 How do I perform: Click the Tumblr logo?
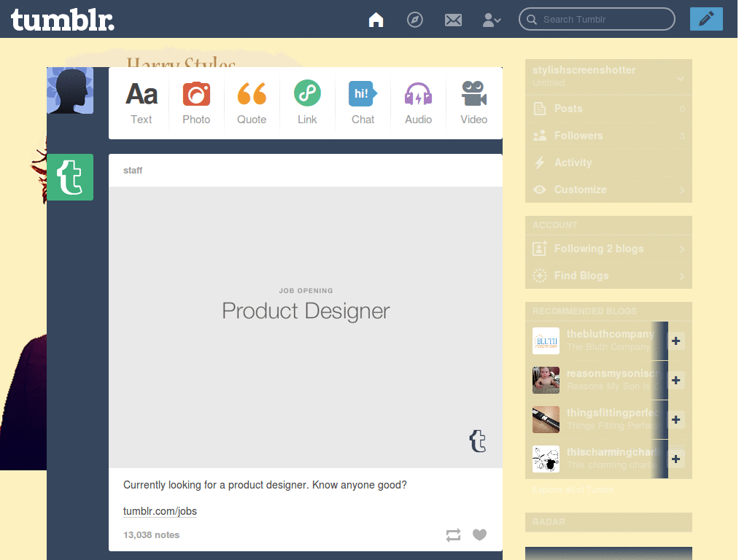click(x=63, y=20)
